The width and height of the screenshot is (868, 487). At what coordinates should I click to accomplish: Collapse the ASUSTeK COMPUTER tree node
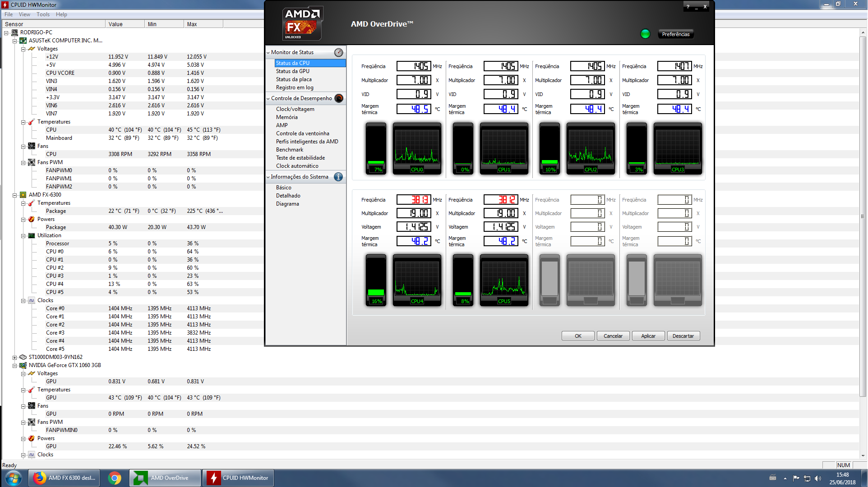[14, 41]
